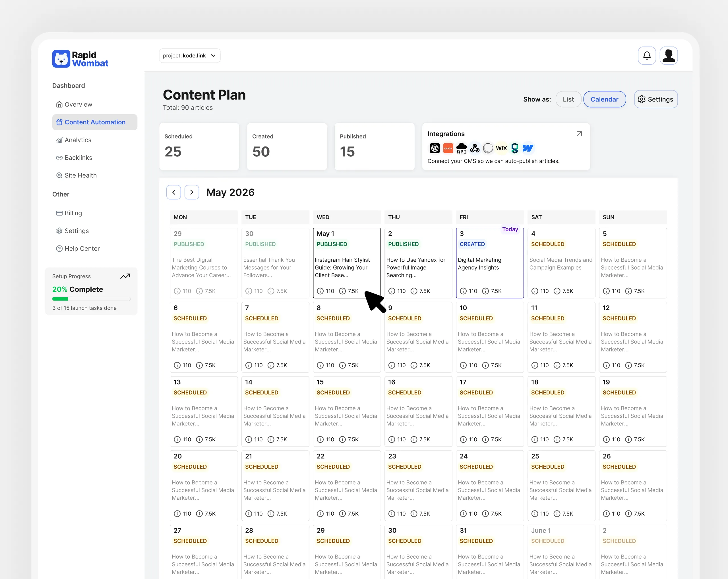728x579 pixels.
Task: Click the Created 50 stat card
Action: point(287,146)
